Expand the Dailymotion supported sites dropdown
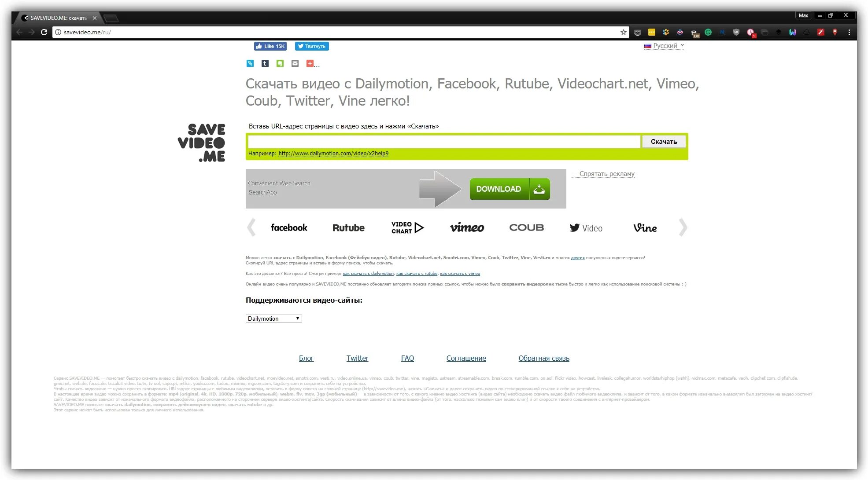 pyautogui.click(x=273, y=319)
